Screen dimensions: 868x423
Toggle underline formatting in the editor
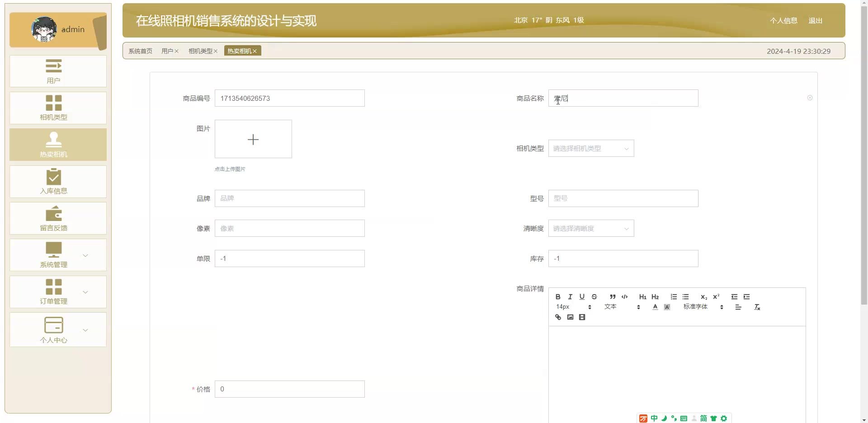[x=582, y=297]
